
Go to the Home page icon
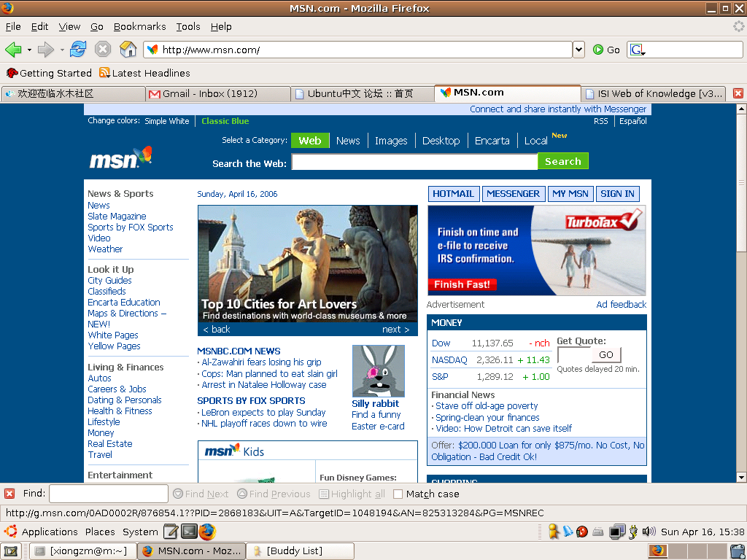click(x=128, y=49)
